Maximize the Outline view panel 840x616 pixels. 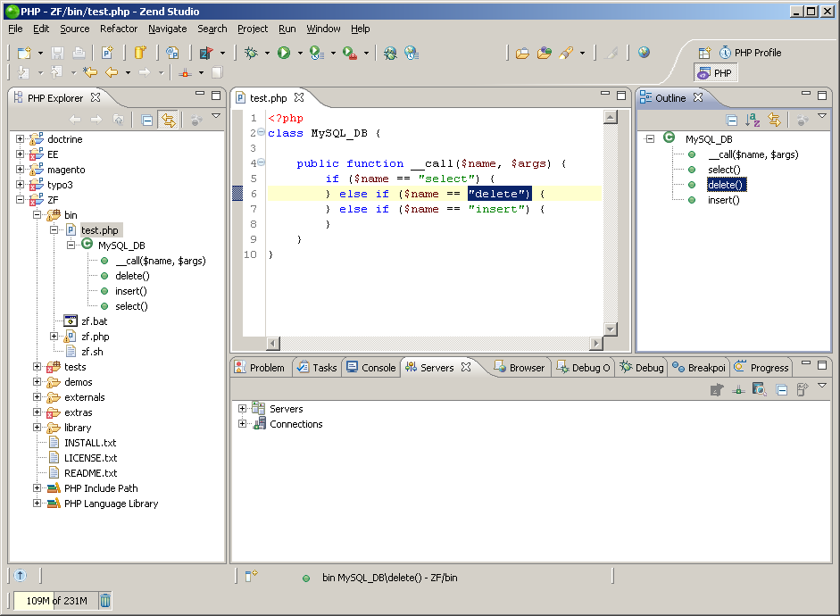[x=822, y=96]
